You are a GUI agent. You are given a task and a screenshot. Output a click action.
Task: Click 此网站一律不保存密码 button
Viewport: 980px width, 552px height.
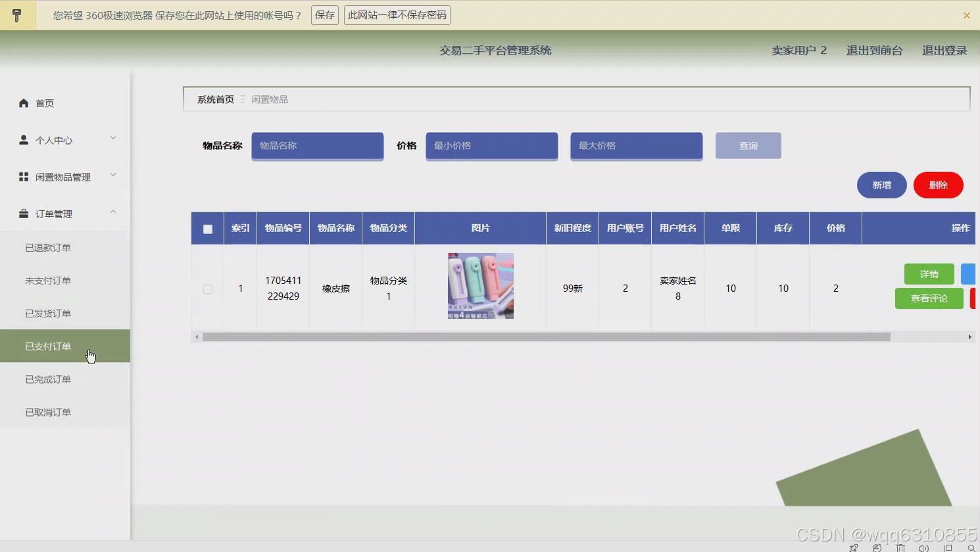point(397,15)
